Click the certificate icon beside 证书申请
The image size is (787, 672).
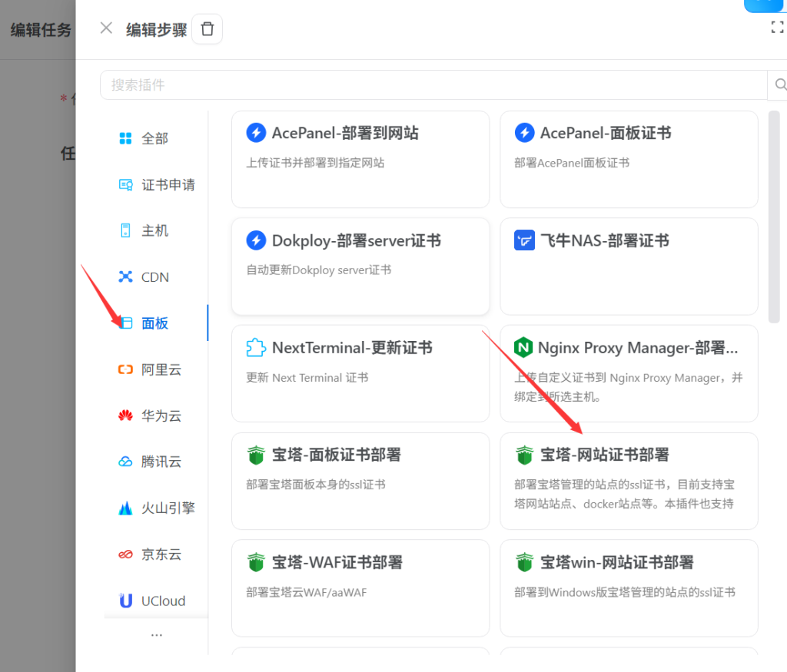[x=125, y=184]
